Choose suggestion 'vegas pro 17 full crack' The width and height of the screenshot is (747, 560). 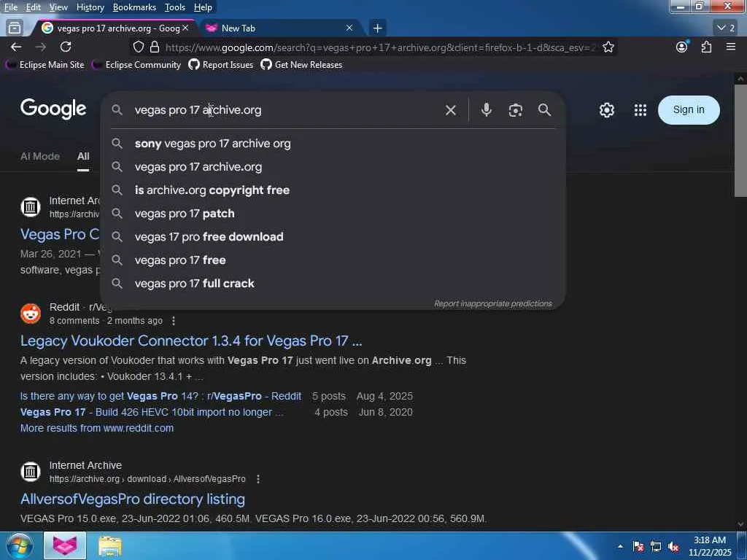(333, 284)
